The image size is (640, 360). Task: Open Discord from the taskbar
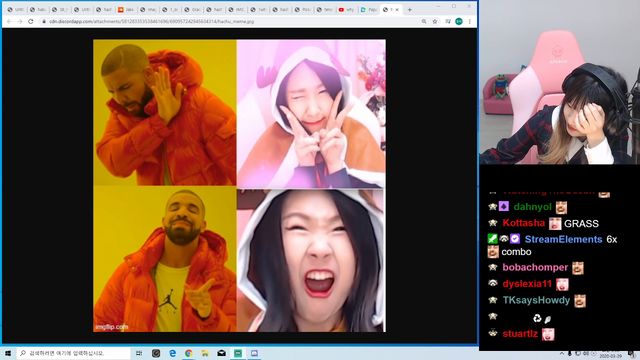tap(254, 353)
